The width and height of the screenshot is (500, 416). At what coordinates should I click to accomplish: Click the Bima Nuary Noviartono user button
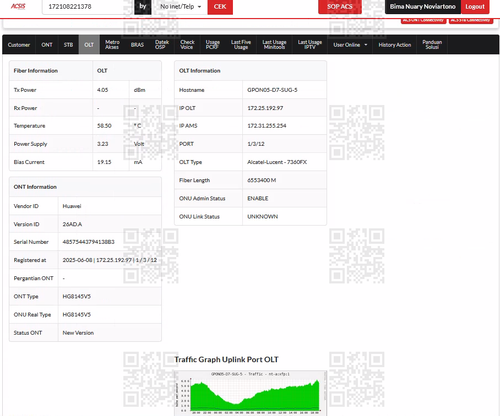tap(423, 7)
